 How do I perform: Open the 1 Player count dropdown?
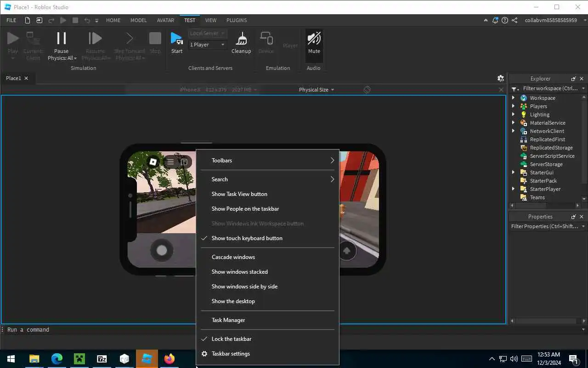(208, 45)
